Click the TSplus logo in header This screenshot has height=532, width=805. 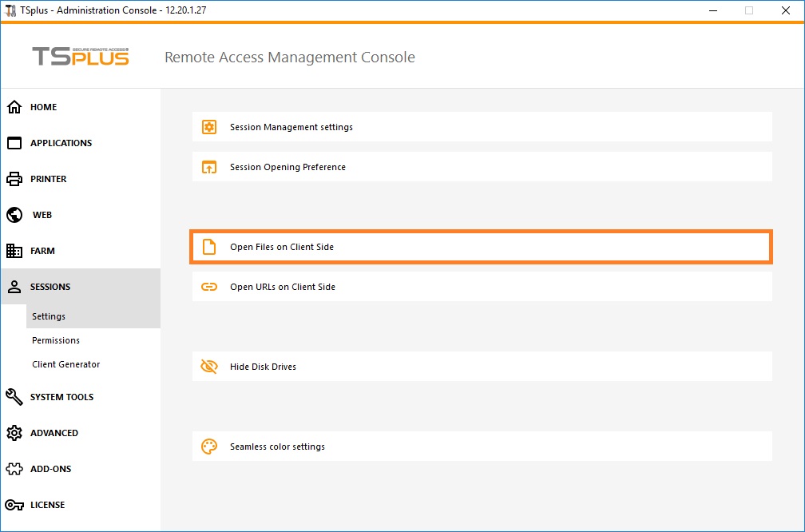tap(80, 57)
